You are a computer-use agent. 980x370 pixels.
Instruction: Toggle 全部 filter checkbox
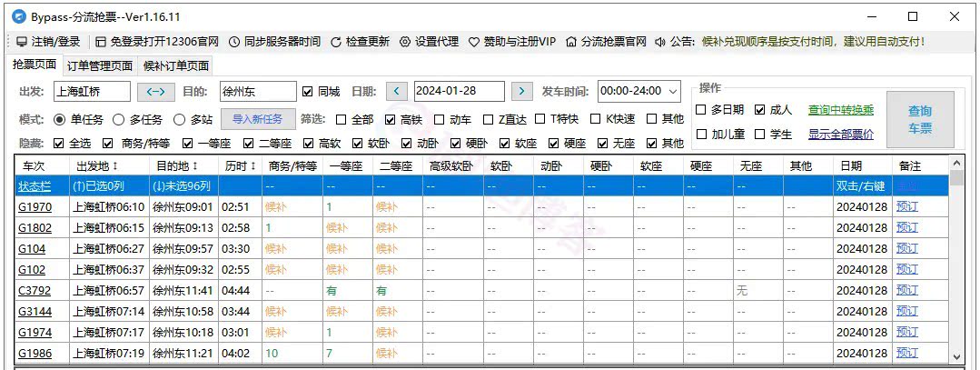click(342, 120)
